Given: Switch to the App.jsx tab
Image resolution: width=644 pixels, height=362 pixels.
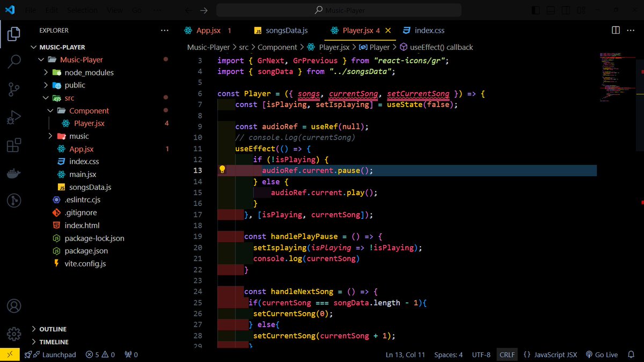Looking at the screenshot, I should coord(208,31).
